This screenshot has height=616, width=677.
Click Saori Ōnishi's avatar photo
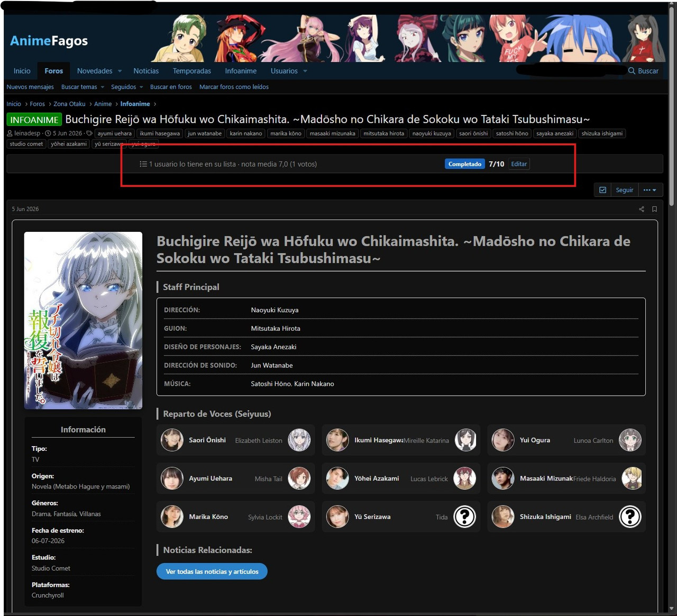[x=172, y=440]
